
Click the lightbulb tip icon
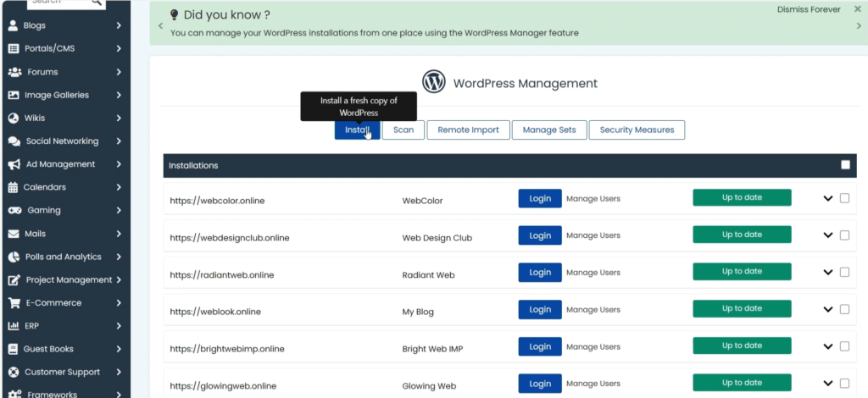point(175,14)
